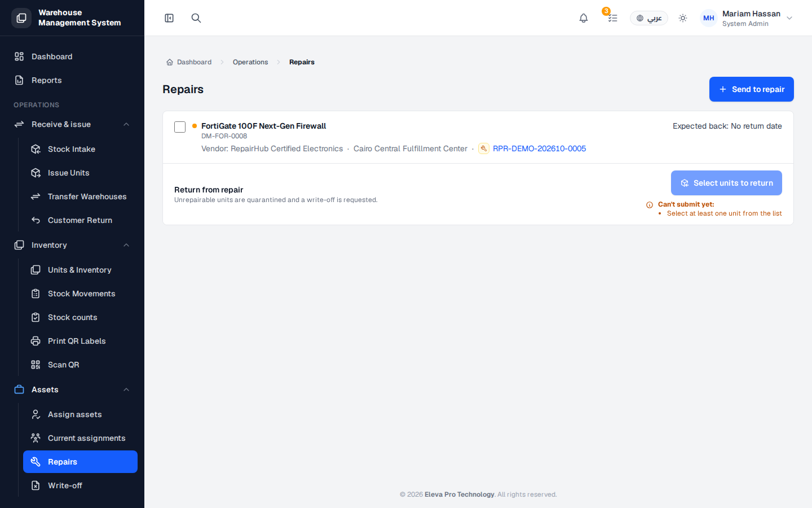The width and height of the screenshot is (812, 508).
Task: Click Stock Intake icon in sidebar
Action: 36,149
